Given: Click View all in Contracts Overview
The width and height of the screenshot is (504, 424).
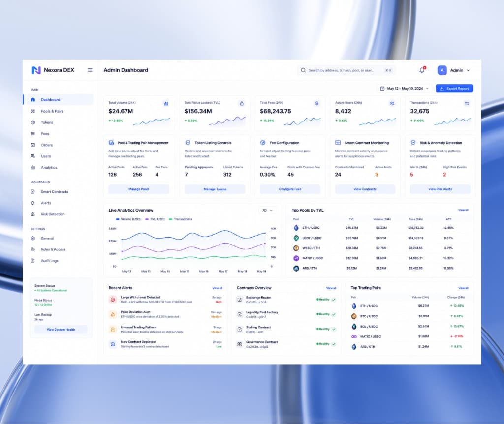Looking at the screenshot, I should tap(331, 288).
